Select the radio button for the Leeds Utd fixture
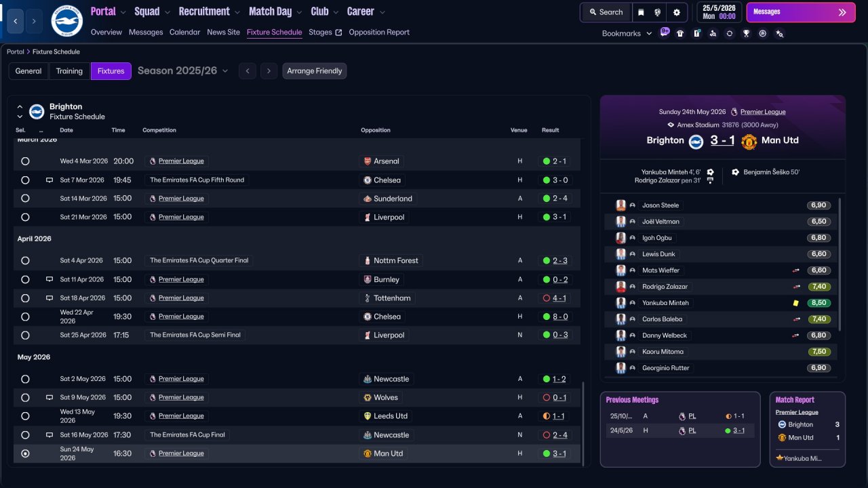The image size is (868, 488). (x=25, y=416)
